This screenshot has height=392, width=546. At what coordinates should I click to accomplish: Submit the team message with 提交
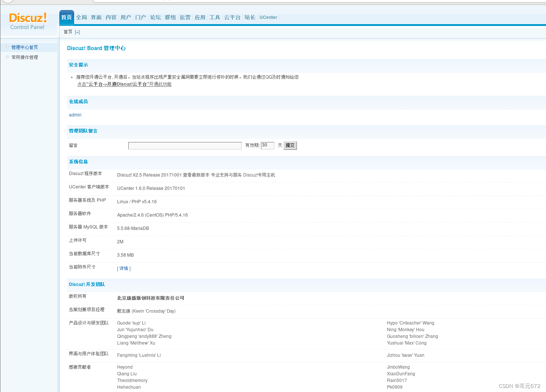point(290,145)
